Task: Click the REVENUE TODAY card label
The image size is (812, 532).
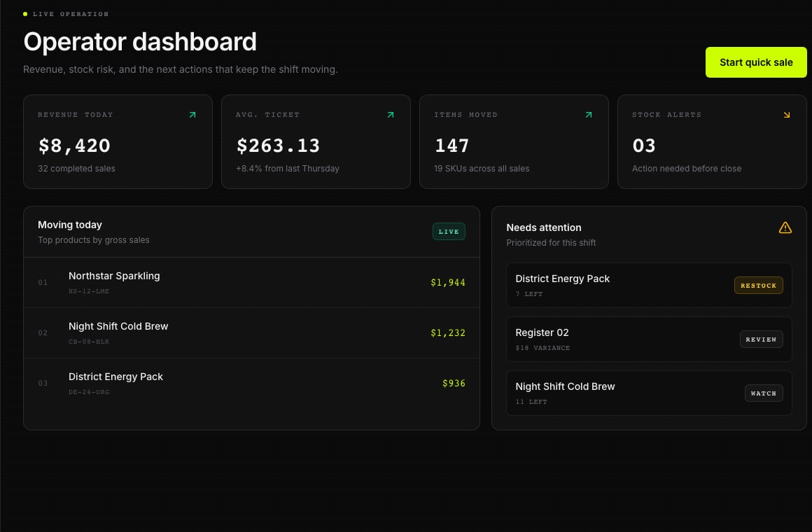Action: tap(76, 115)
